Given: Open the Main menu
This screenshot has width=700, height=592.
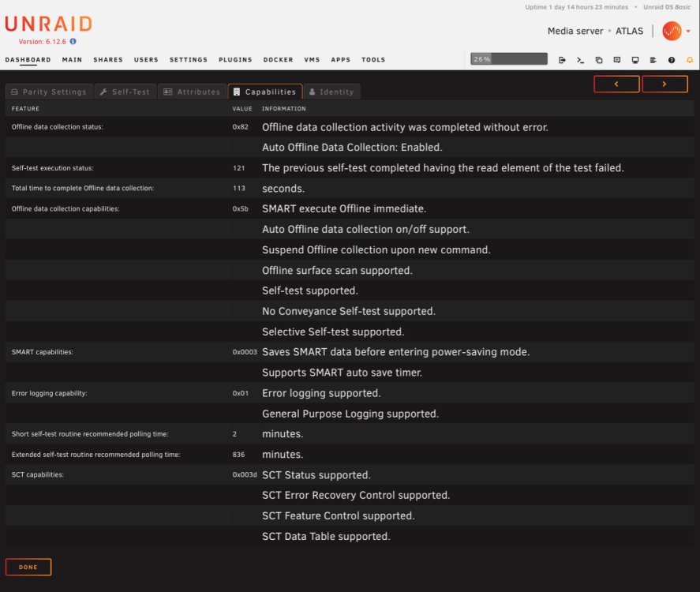Looking at the screenshot, I should (72, 60).
